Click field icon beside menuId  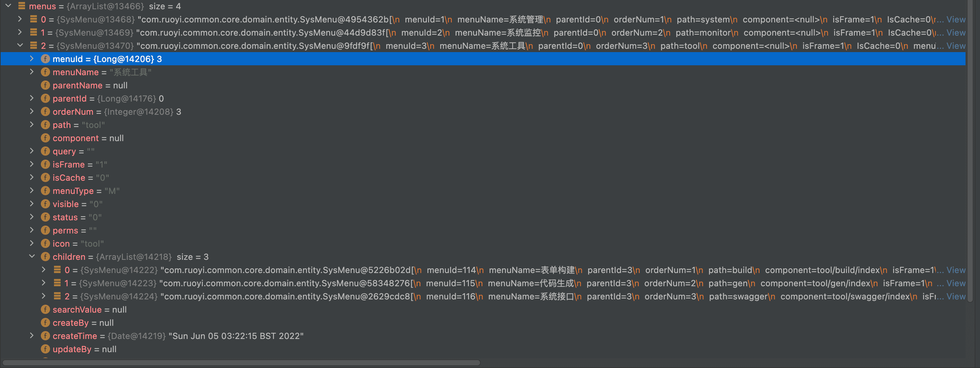45,59
